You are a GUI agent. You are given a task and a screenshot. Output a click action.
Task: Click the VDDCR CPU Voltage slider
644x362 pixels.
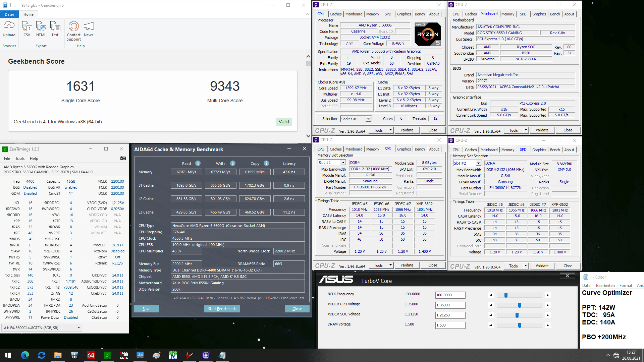[519, 305]
